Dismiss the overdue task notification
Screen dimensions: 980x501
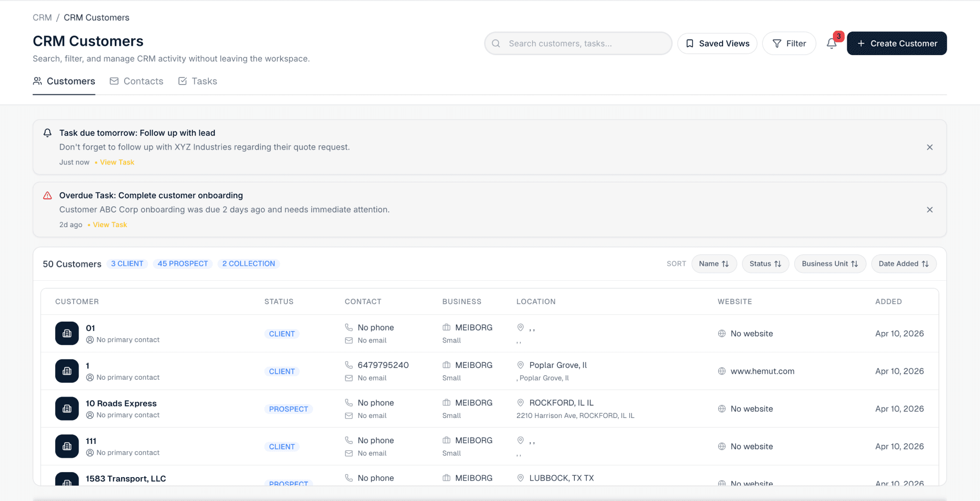[x=929, y=210]
